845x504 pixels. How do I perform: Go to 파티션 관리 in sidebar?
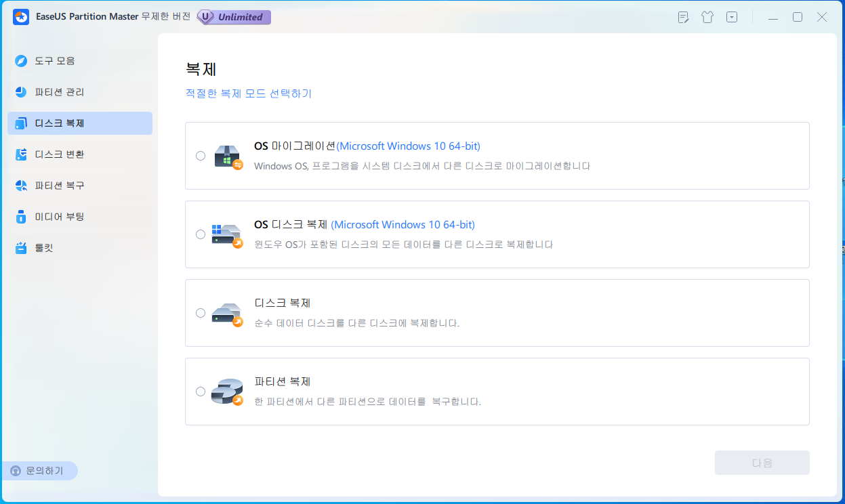pyautogui.click(x=80, y=92)
